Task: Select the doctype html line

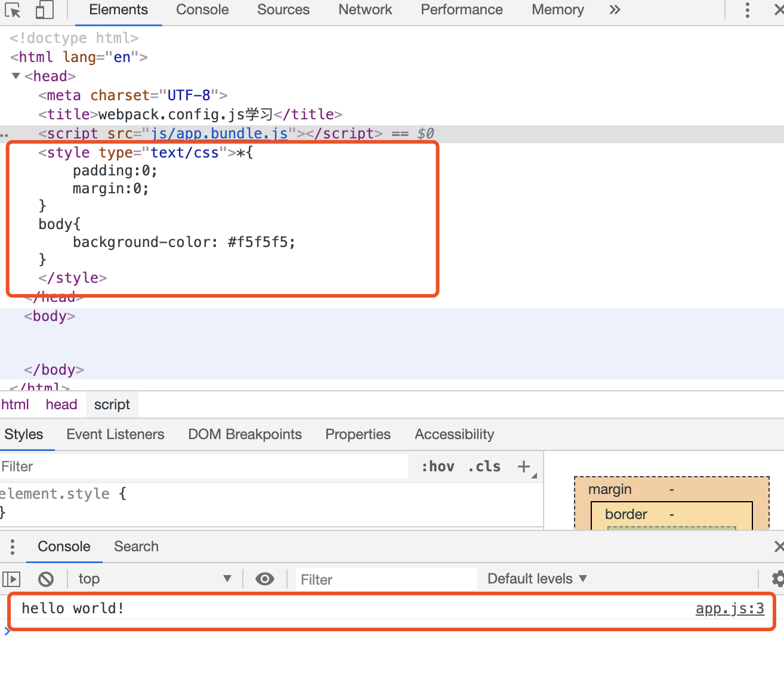Action: (x=74, y=38)
